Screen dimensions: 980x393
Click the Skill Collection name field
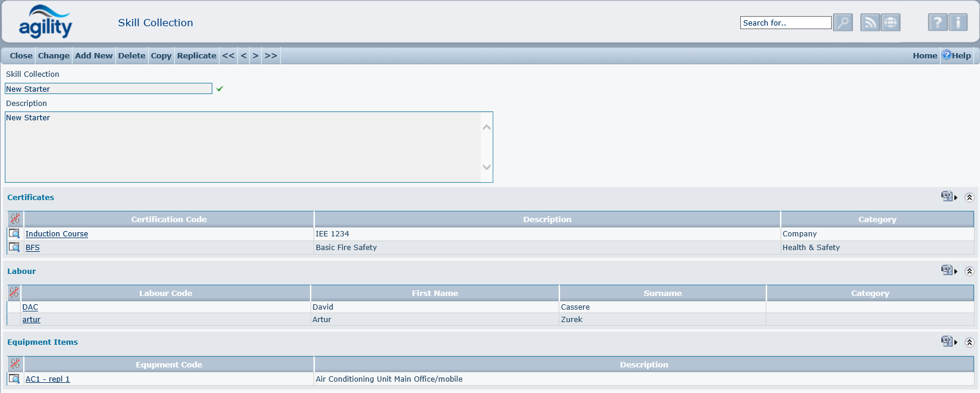108,89
